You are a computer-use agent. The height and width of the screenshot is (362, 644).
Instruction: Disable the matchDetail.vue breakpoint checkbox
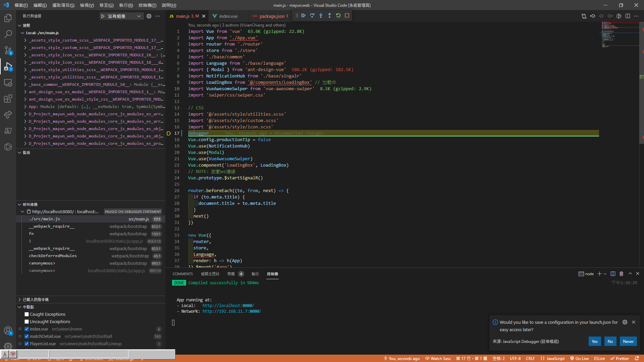point(26,337)
